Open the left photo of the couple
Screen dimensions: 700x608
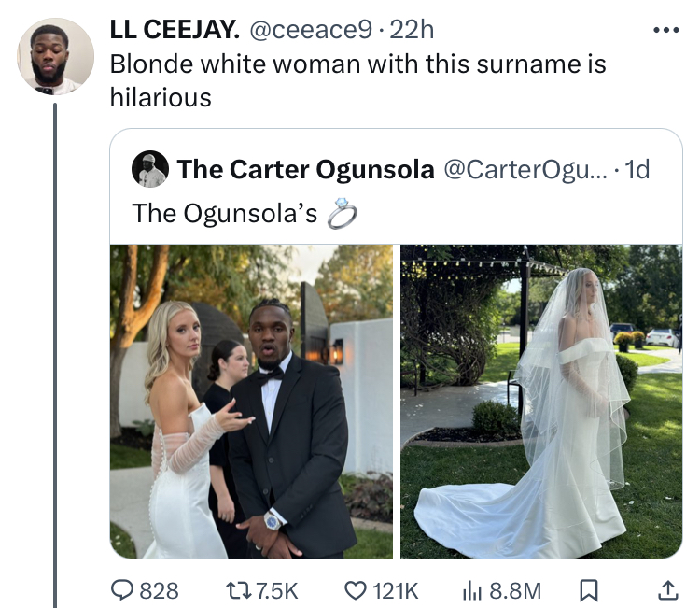(x=251, y=401)
